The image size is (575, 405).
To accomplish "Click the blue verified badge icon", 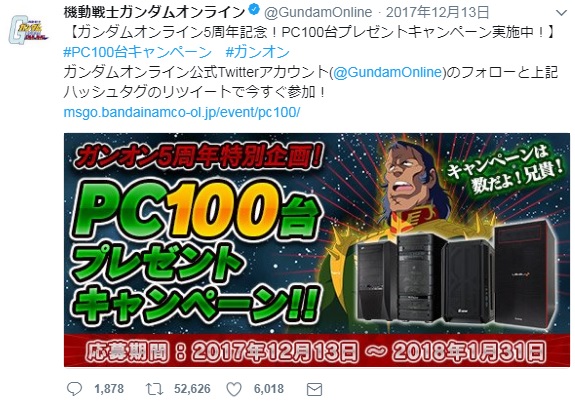I will (x=254, y=11).
